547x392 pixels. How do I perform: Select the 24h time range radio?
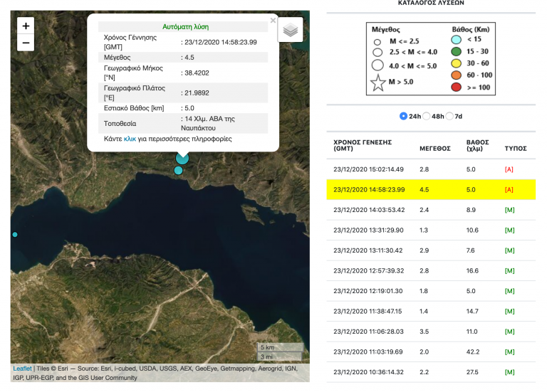403,116
